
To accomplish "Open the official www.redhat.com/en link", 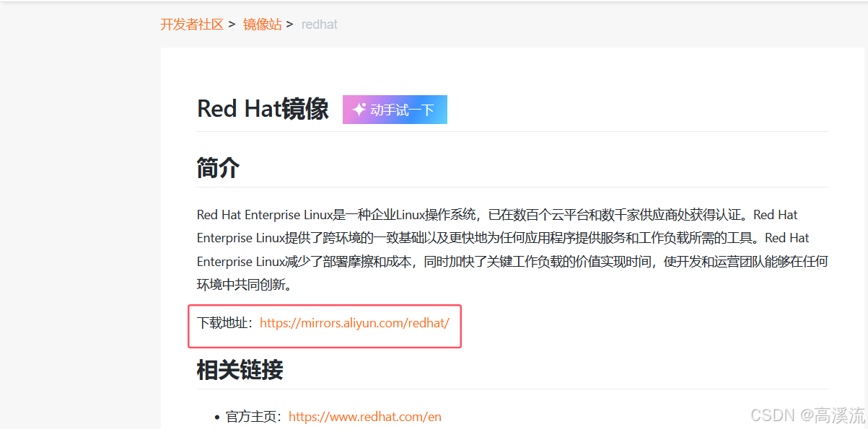I will click(365, 417).
